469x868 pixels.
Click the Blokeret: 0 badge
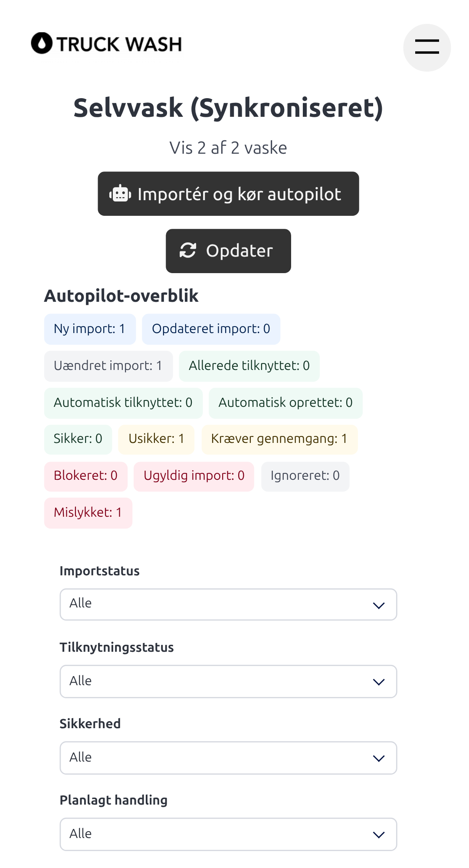click(86, 476)
